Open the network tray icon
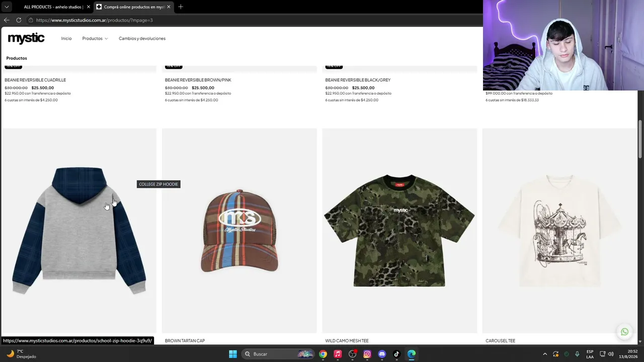644x362 pixels. pyautogui.click(x=603, y=354)
